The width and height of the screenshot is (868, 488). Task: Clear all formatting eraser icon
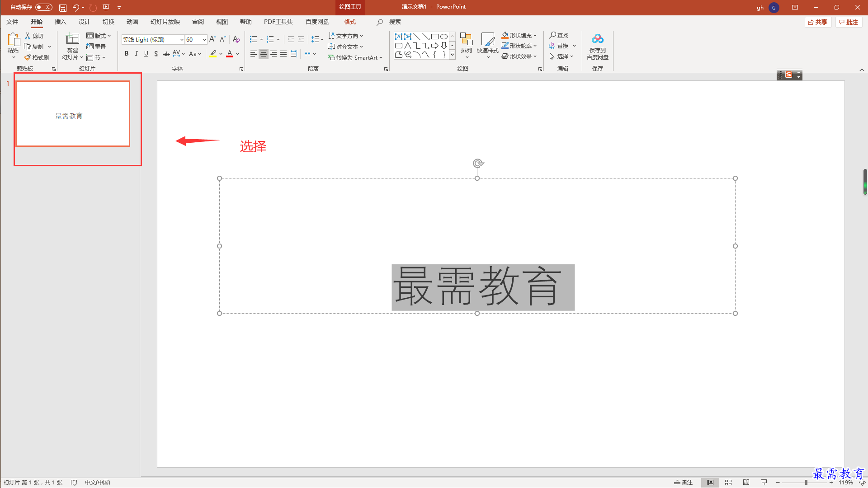coord(236,39)
